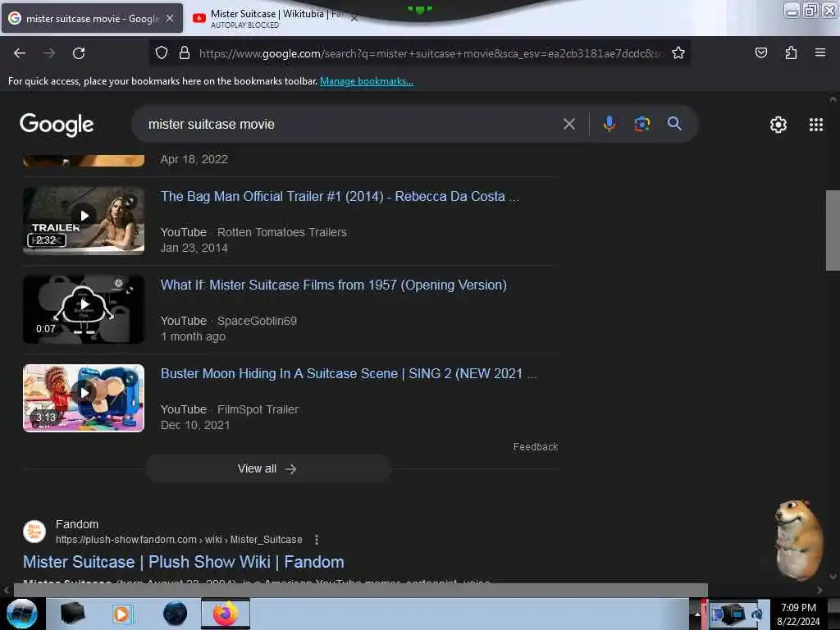
Task: Open the extensions puzzle icon
Action: click(791, 52)
